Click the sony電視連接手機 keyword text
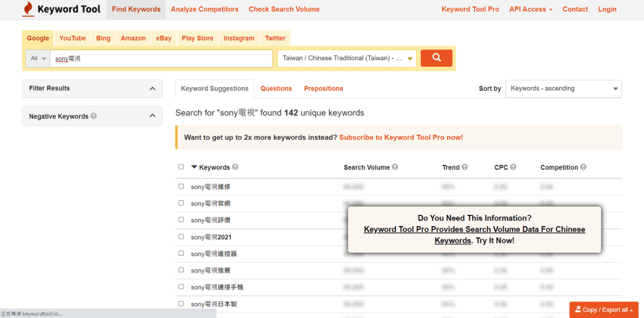Image resolution: width=644 pixels, height=318 pixels. (x=217, y=287)
